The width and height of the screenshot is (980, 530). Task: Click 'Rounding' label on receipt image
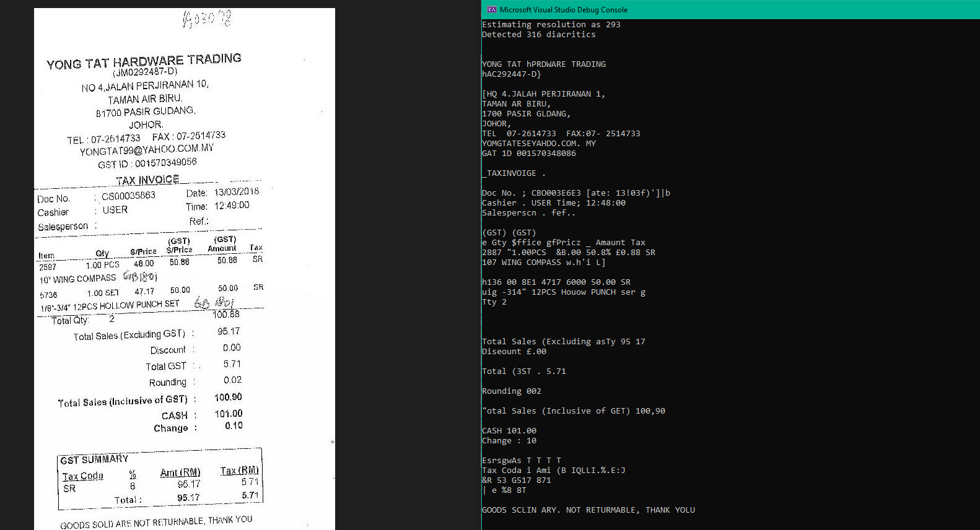[x=167, y=383]
